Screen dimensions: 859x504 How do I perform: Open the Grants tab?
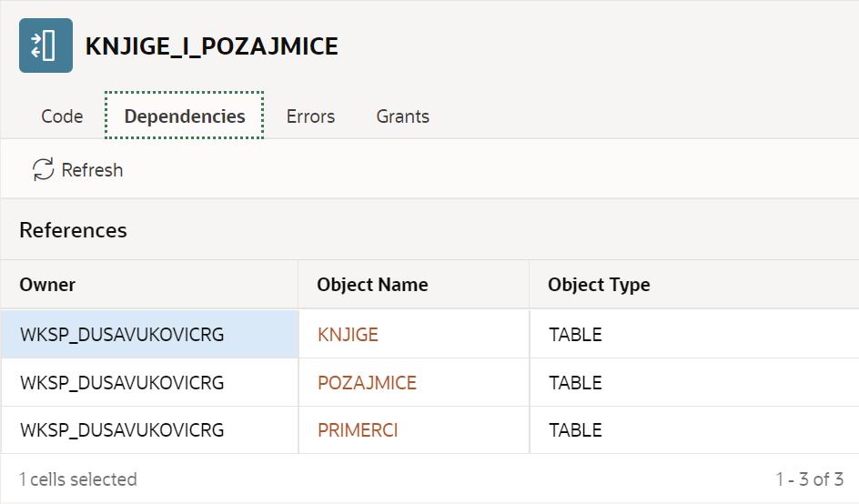(x=402, y=116)
